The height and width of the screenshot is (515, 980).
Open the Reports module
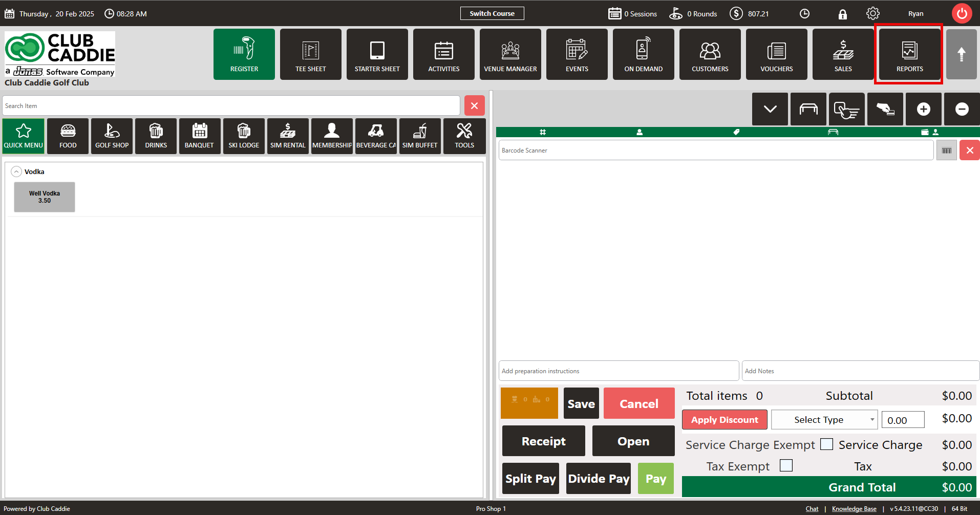coord(910,54)
